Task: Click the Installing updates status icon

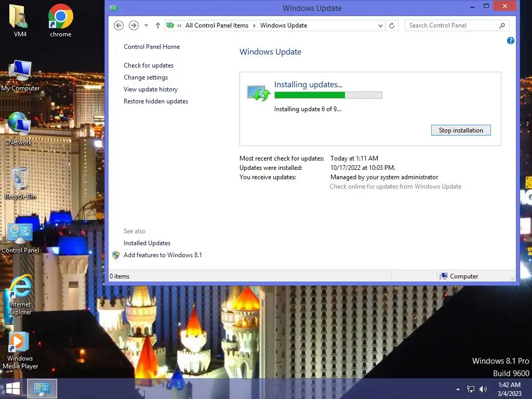Action: click(258, 94)
